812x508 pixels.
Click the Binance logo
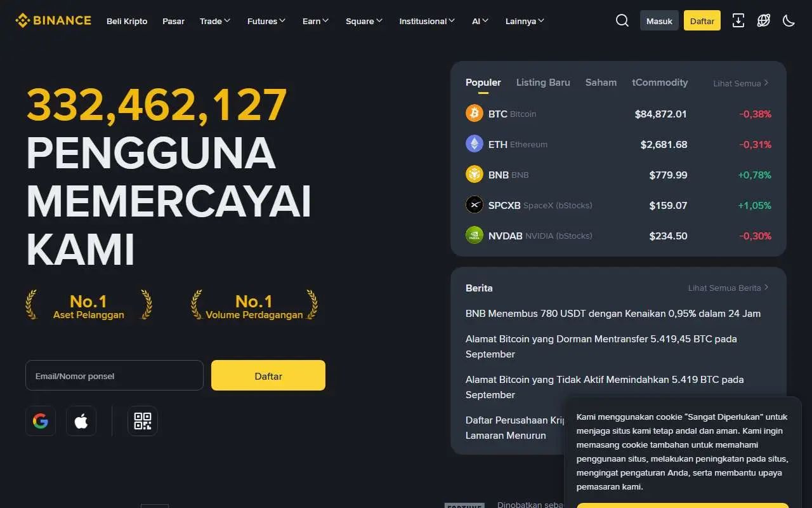[x=53, y=20]
